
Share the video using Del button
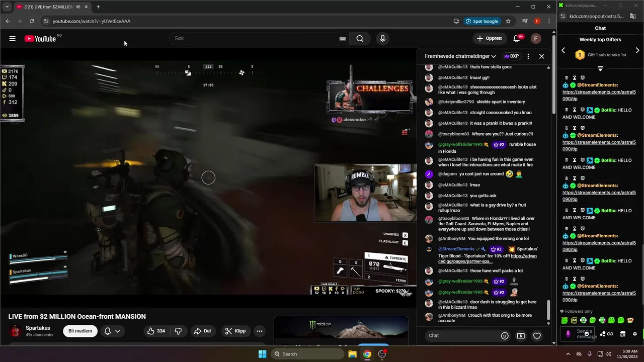coord(202,331)
